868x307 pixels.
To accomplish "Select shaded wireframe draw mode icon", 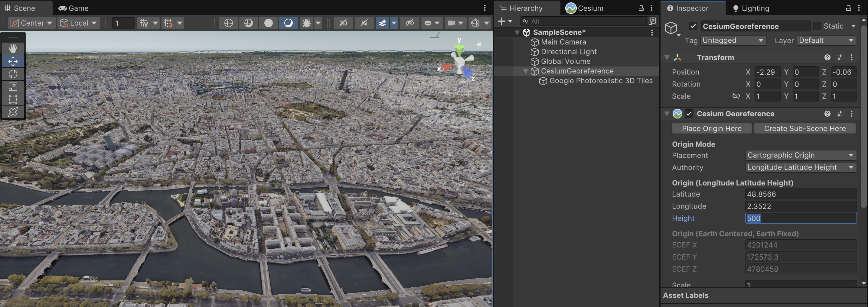I will click(x=248, y=23).
